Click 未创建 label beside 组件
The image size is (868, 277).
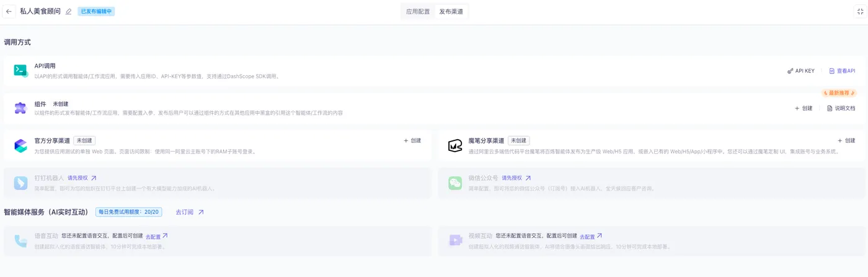[x=60, y=104]
